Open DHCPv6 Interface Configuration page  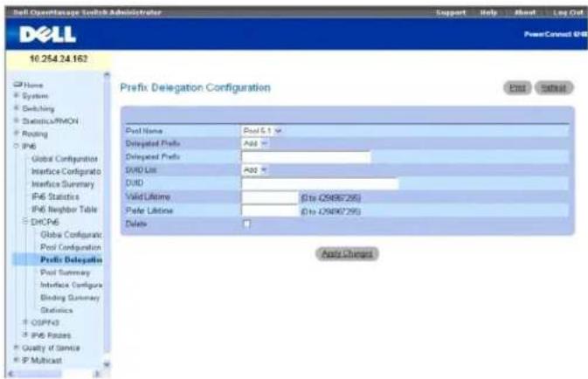pyautogui.click(x=72, y=285)
